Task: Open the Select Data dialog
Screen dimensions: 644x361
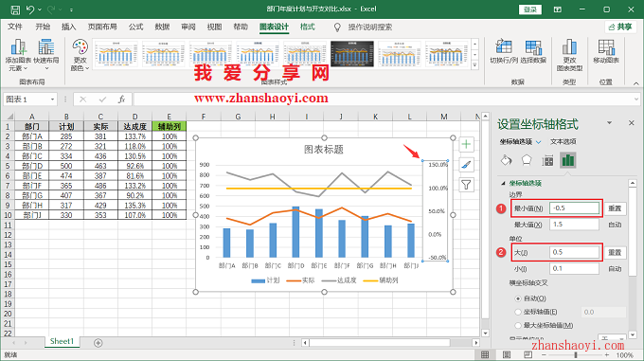Action: point(533,51)
